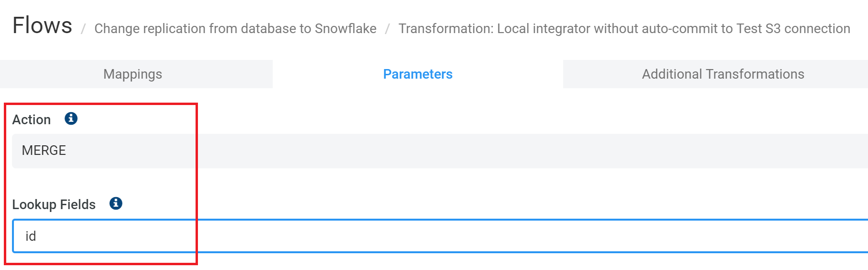The height and width of the screenshot is (270, 868).
Task: Click the breadcrumb slash before Transformation
Action: coord(387,29)
